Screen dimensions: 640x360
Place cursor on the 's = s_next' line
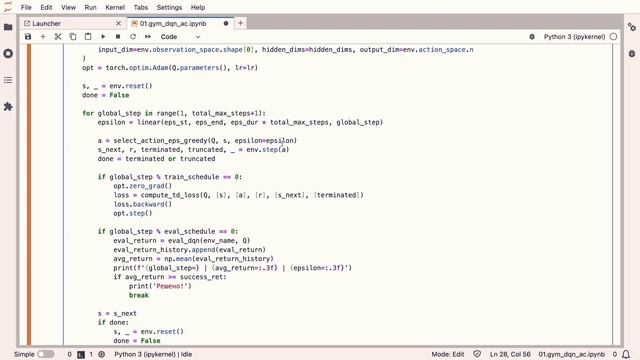[x=117, y=313]
